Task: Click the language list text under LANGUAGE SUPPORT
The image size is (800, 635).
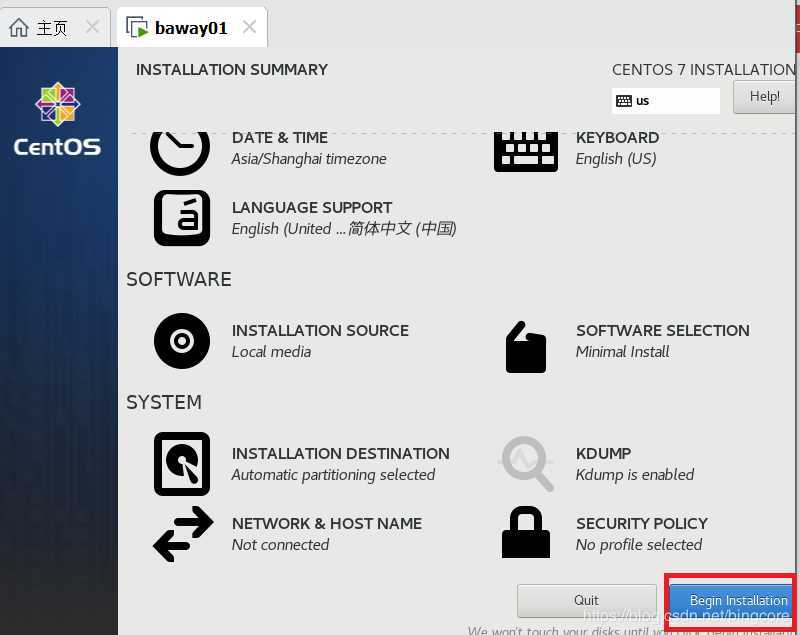Action: point(344,229)
